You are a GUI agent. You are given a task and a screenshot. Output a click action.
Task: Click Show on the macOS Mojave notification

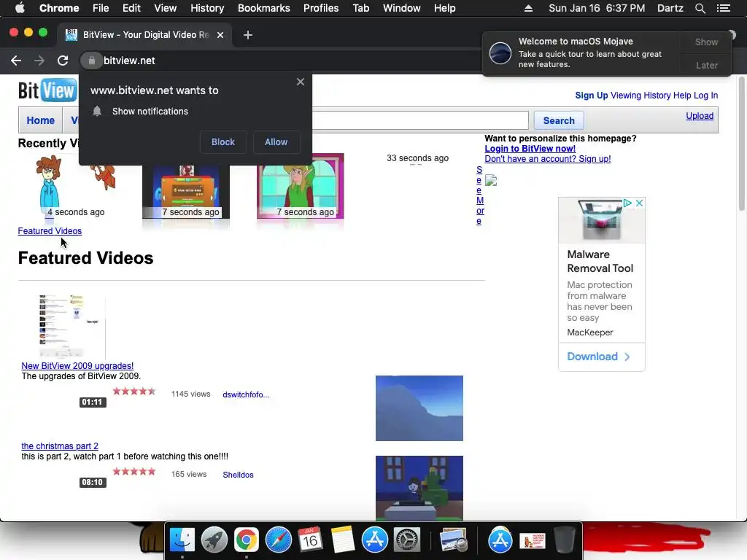tap(706, 42)
